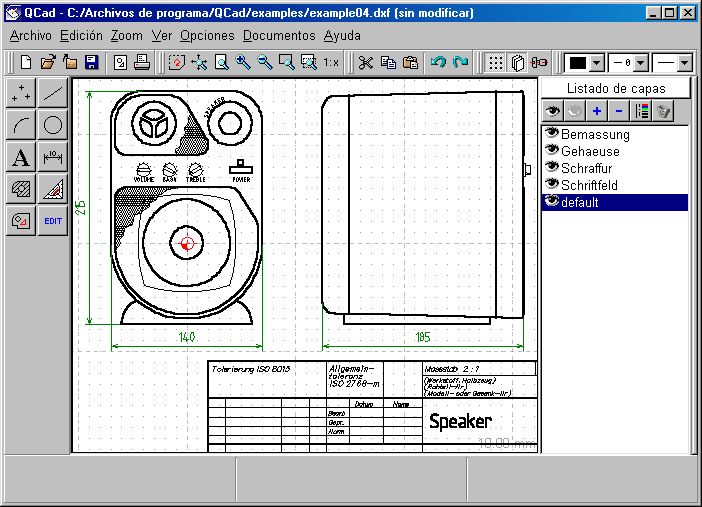This screenshot has height=507, width=702.
Task: Add a new layer with plus button
Action: coord(597,111)
